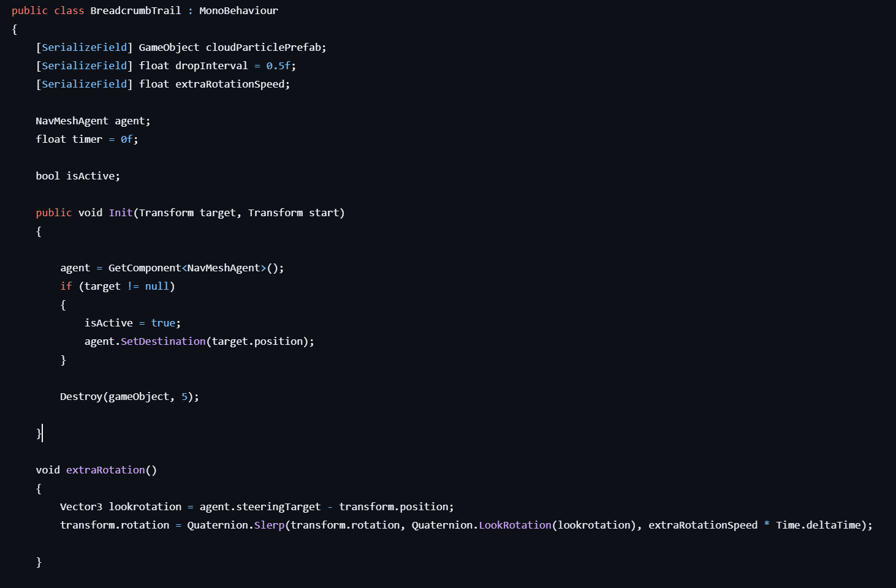The width and height of the screenshot is (896, 588).
Task: Click the BreadcrumbTrail class name
Action: 135,10
